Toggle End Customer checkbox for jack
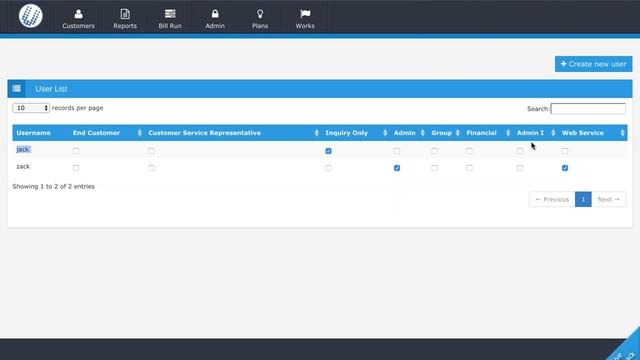 click(x=76, y=151)
